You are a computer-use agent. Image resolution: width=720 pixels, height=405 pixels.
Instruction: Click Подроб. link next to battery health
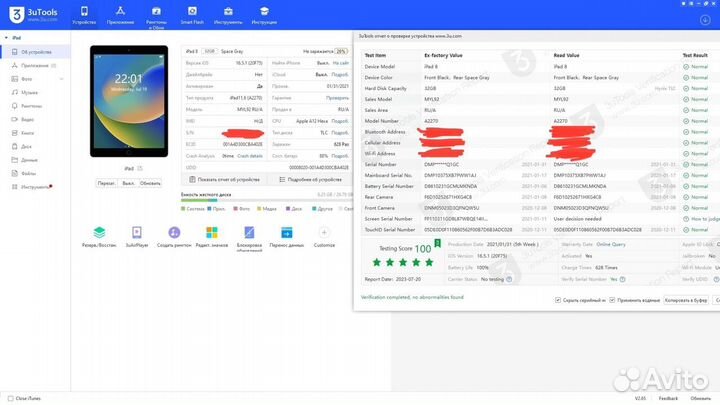340,156
